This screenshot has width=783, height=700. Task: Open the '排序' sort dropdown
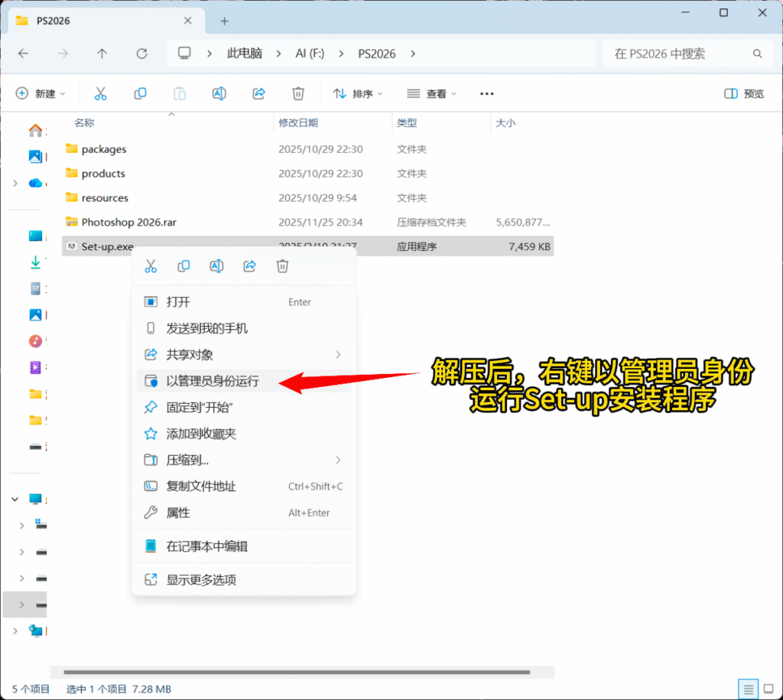coord(358,93)
